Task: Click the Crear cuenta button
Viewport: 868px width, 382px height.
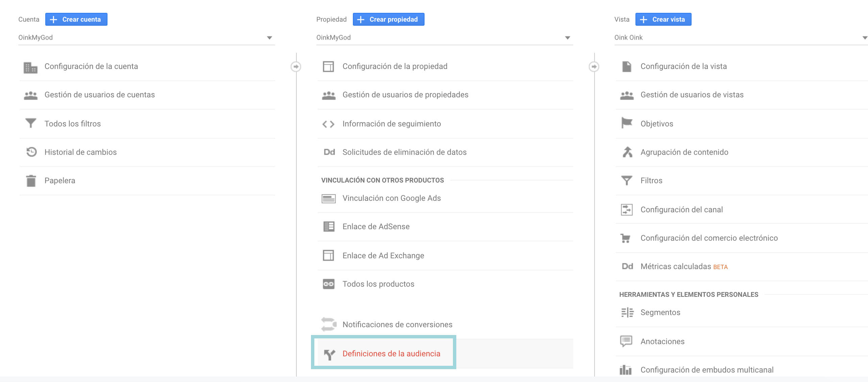Action: click(76, 19)
